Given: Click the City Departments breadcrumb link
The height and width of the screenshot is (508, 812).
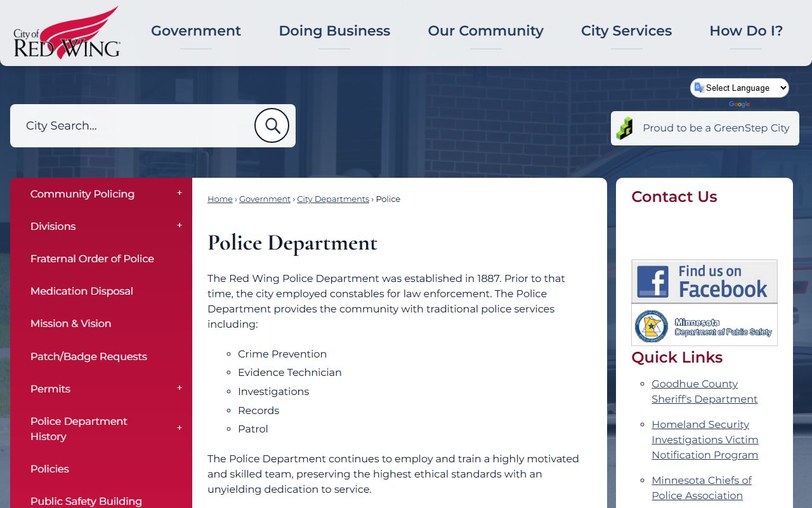Looking at the screenshot, I should coord(333,199).
